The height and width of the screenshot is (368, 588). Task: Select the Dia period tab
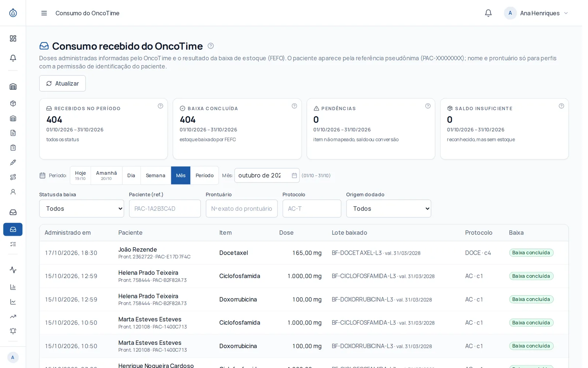coord(131,175)
